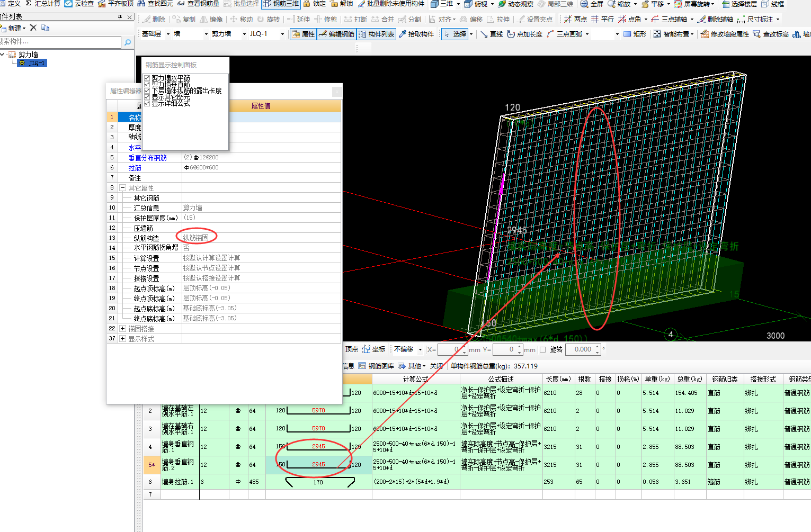
Task: Choose the 直线 line drawing tool
Action: (492, 34)
